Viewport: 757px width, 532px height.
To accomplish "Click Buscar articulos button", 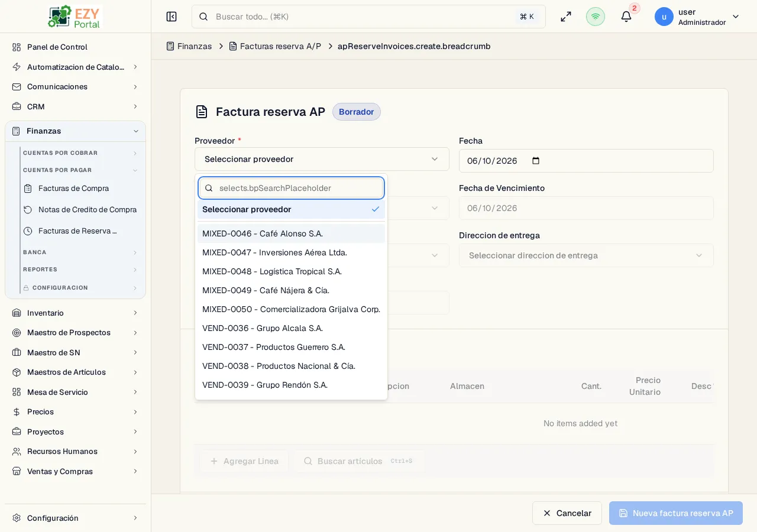I will tap(359, 461).
